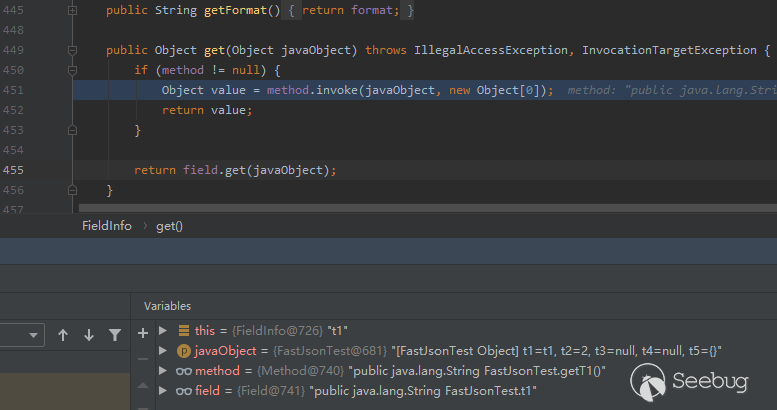Expand the method variable node
The height and width of the screenshot is (410, 777).
click(x=164, y=371)
